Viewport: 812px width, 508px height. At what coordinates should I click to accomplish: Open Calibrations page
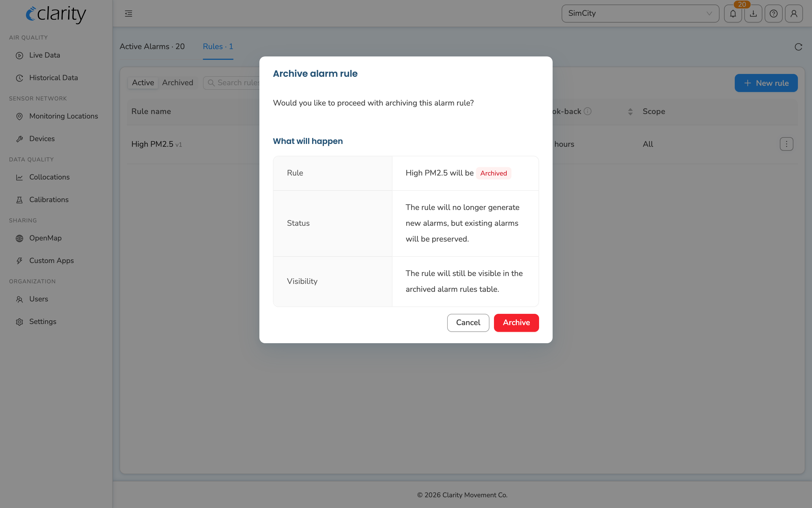tap(49, 200)
